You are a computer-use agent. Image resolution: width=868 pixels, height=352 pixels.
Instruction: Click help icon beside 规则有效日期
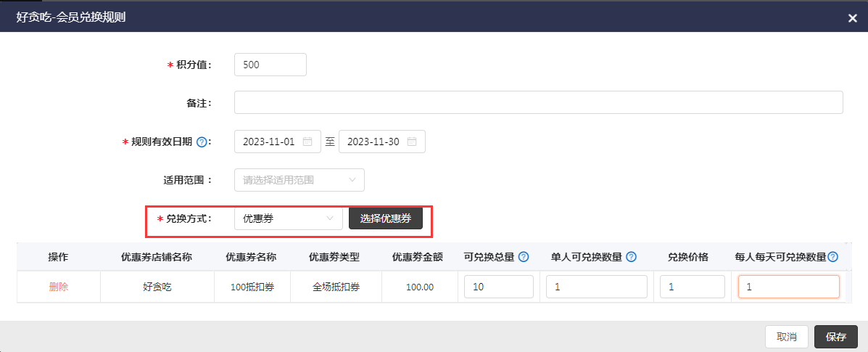tap(202, 142)
